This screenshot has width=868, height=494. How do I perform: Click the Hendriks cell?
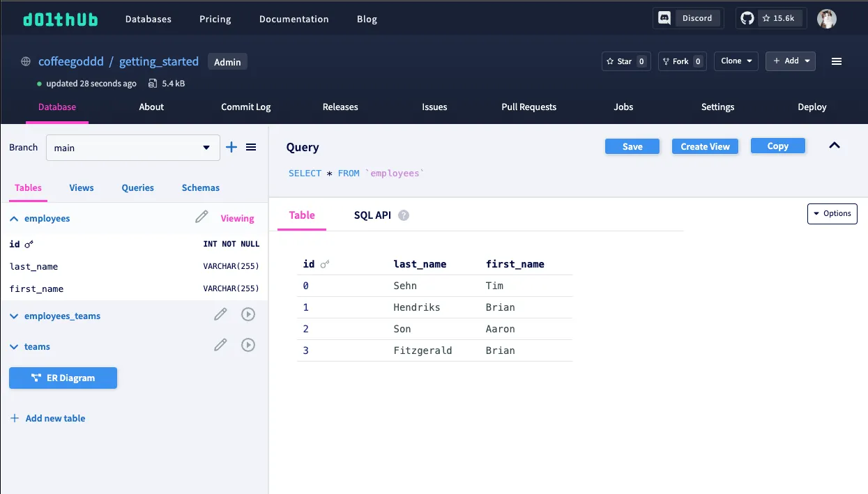pyautogui.click(x=417, y=307)
